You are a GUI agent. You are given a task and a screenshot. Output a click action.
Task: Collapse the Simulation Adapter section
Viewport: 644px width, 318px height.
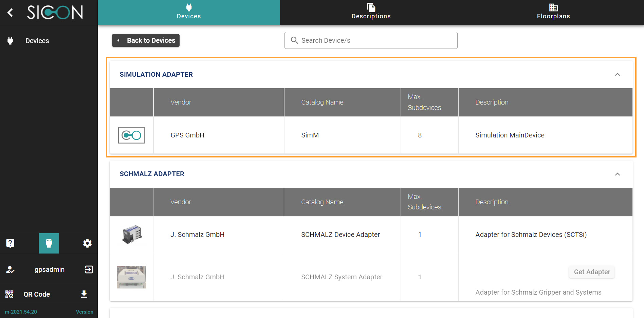(x=617, y=74)
